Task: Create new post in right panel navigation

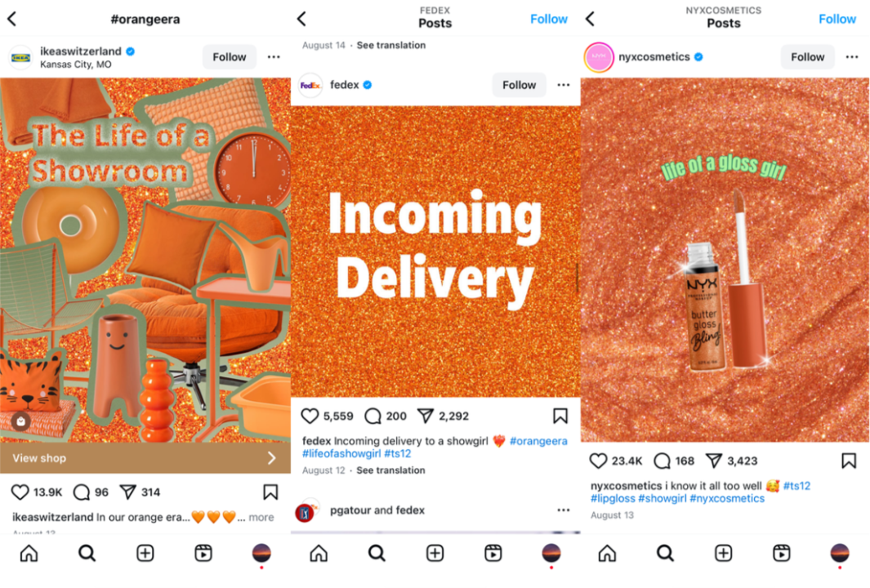Action: coord(723,553)
